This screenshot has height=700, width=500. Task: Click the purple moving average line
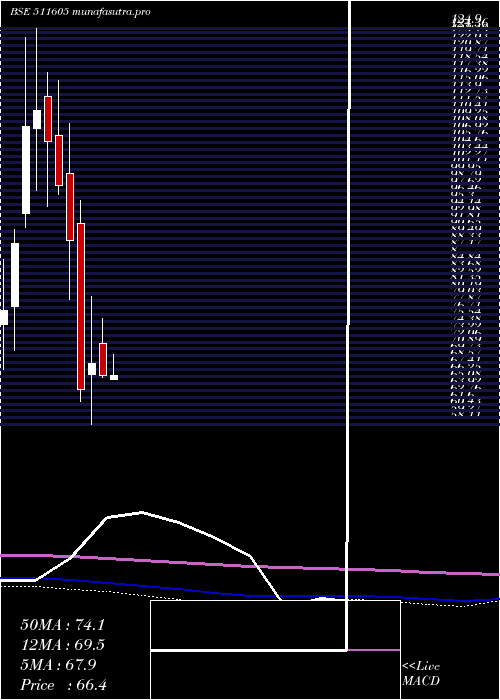[x=250, y=566]
